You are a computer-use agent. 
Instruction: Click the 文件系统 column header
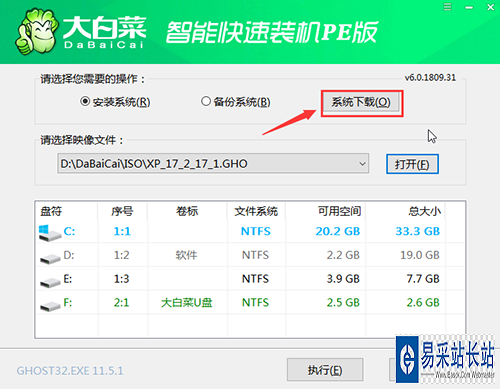pos(256,211)
